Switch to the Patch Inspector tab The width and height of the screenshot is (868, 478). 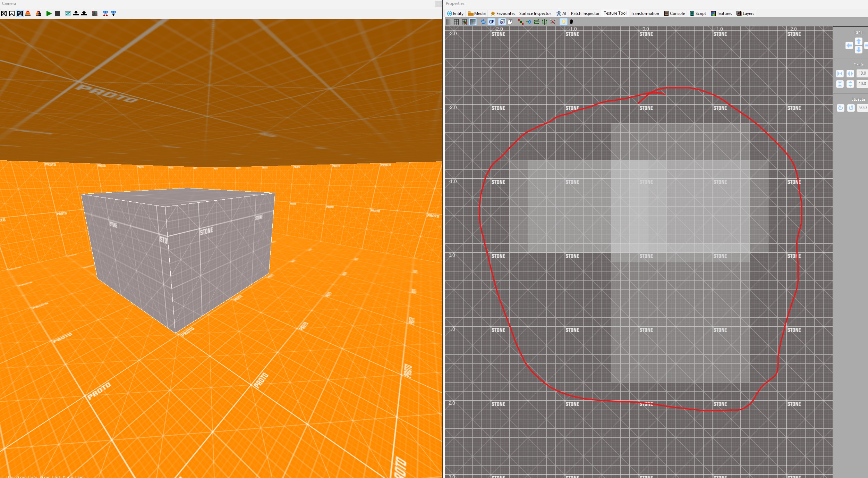[x=585, y=14]
